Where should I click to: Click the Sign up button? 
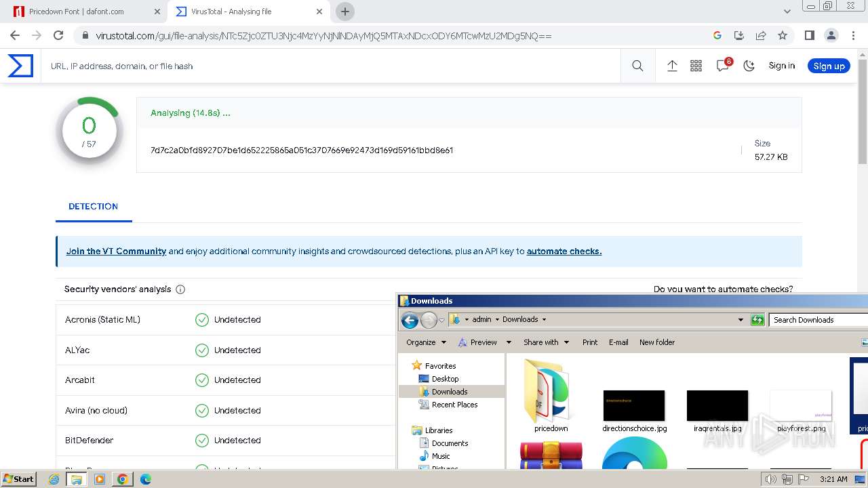[829, 66]
